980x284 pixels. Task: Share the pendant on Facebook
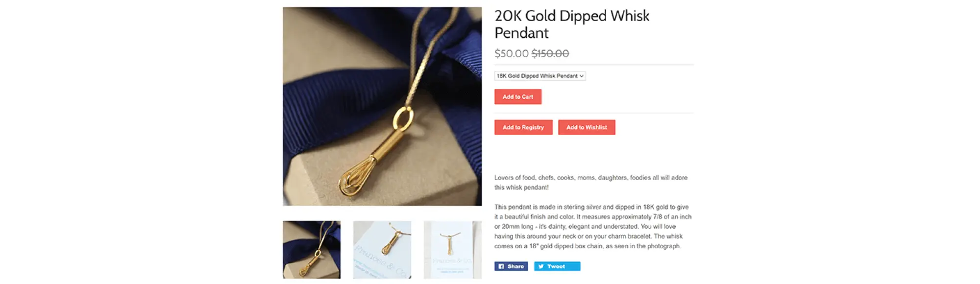click(x=511, y=266)
